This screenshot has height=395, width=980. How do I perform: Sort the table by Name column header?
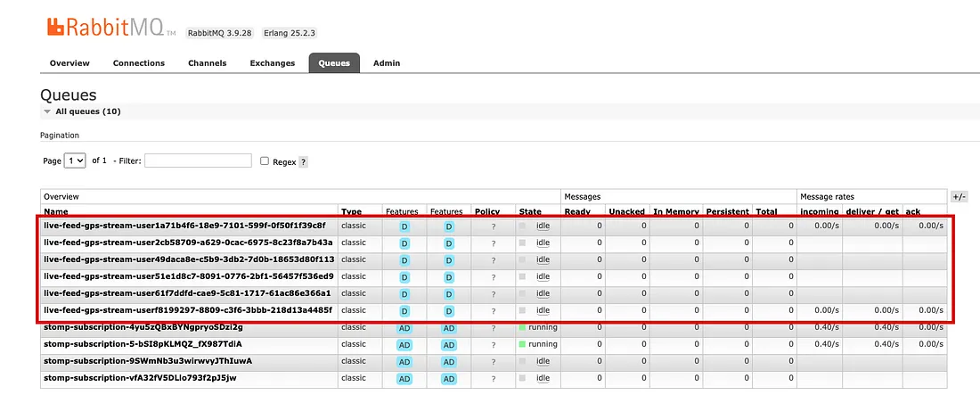[56, 211]
